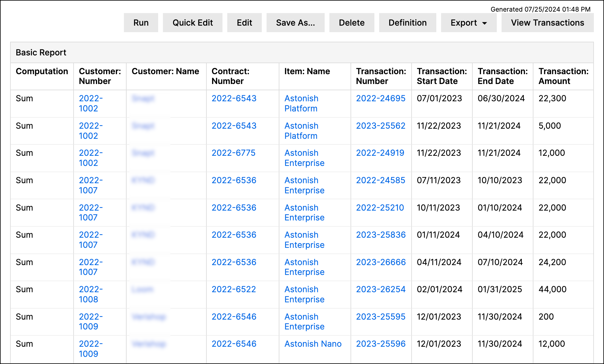Open contract 2022-6536 for transaction 2022-24585
The width and height of the screenshot is (604, 364).
pos(234,180)
